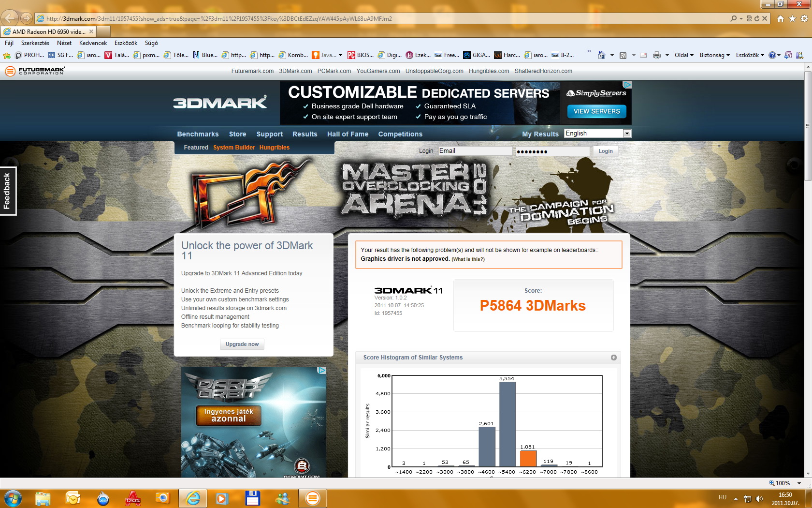Viewport: 812px width, 508px height.
Task: Click the Login button
Action: (x=605, y=151)
